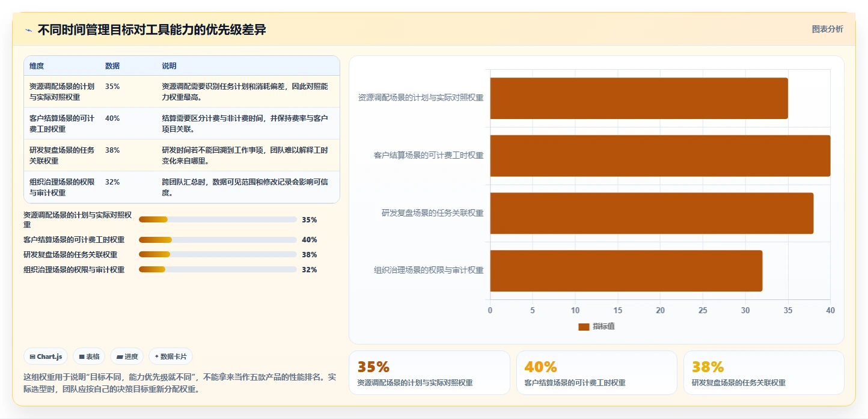
Task: Click the chart bar for 研发复盘场景
Action: [652, 213]
